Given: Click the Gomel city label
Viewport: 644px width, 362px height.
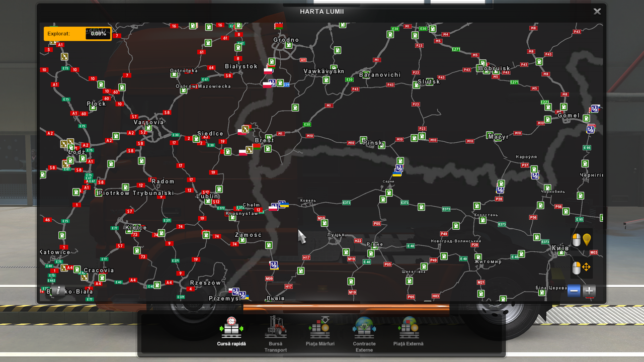Looking at the screenshot, I should click(x=569, y=116).
